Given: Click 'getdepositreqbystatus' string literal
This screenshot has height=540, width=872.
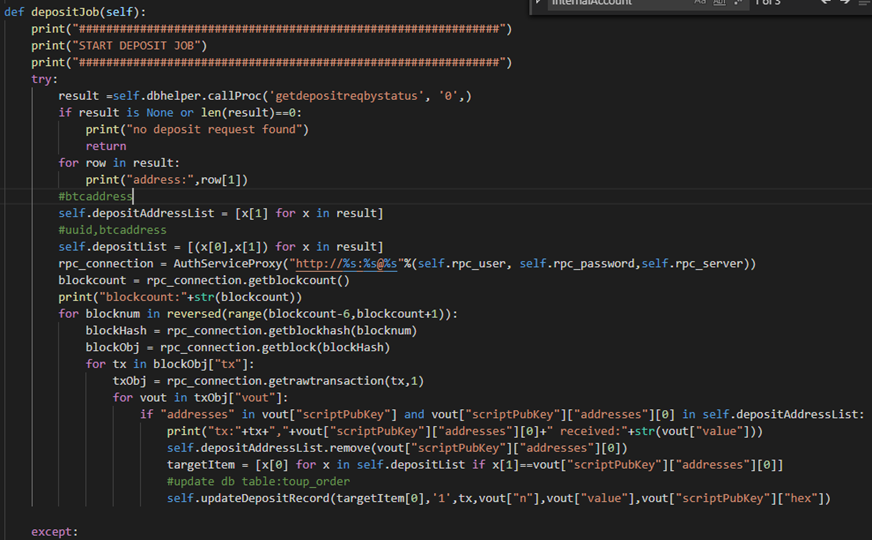Looking at the screenshot, I should click(x=346, y=96).
